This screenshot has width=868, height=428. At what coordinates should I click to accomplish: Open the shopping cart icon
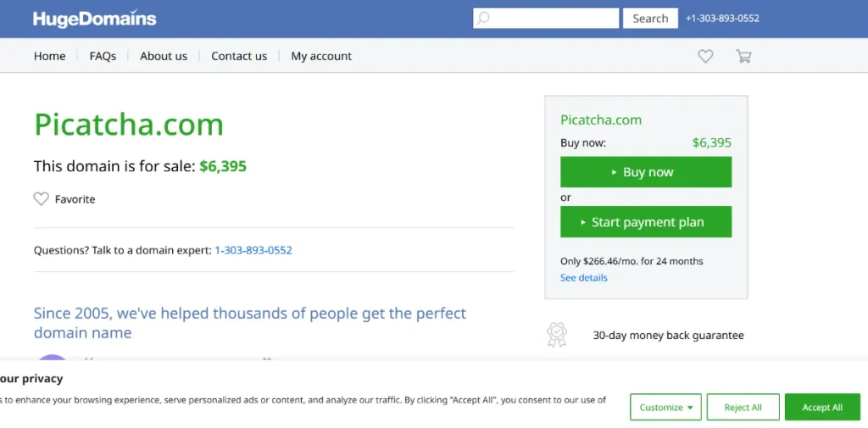(x=743, y=56)
